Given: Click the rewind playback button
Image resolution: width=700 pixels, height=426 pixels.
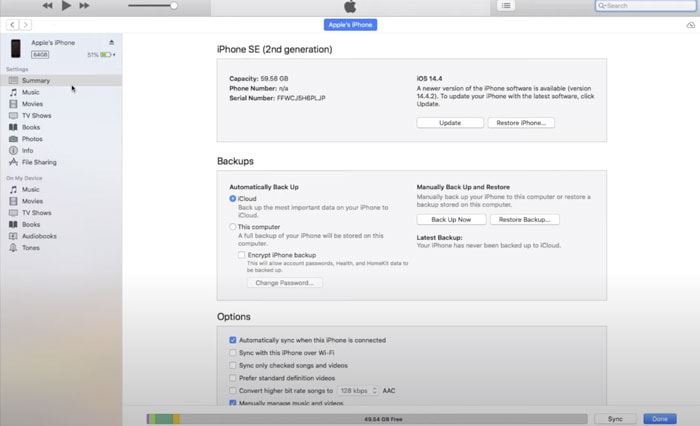Looking at the screenshot, I should click(47, 6).
